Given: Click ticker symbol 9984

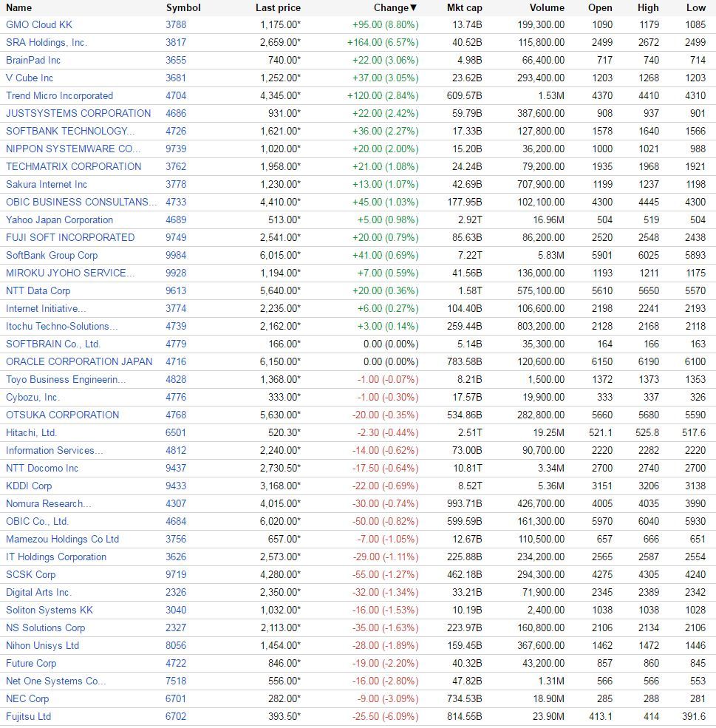Looking at the screenshot, I should [176, 256].
